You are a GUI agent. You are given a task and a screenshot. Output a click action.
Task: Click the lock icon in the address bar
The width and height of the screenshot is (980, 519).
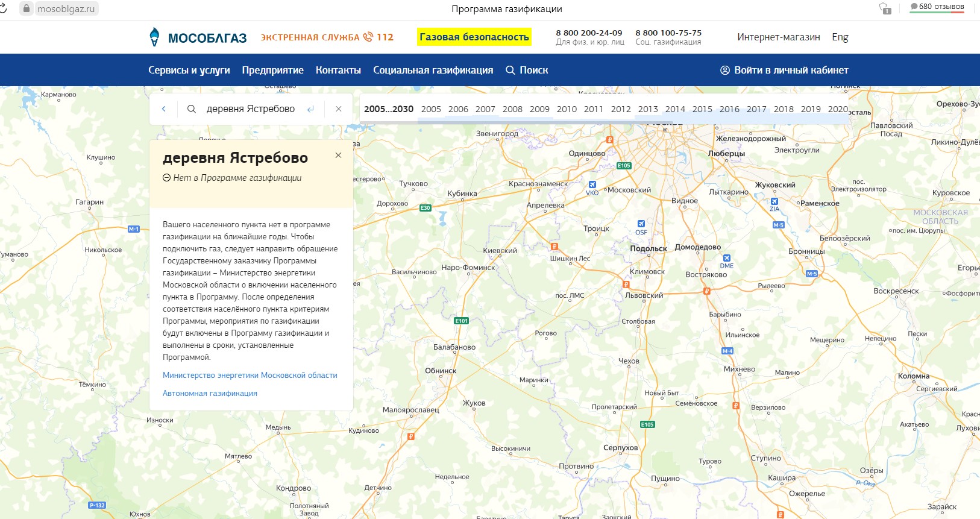click(26, 8)
